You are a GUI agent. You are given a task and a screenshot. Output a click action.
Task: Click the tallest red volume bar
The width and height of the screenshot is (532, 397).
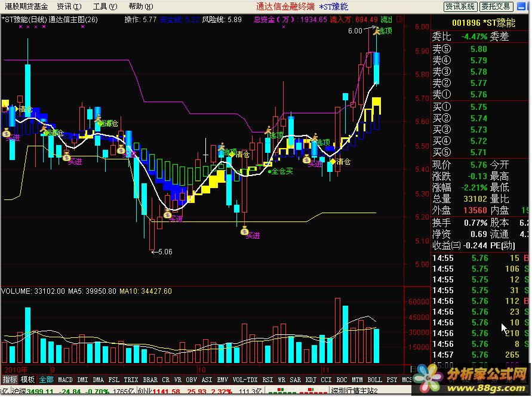coord(337,331)
